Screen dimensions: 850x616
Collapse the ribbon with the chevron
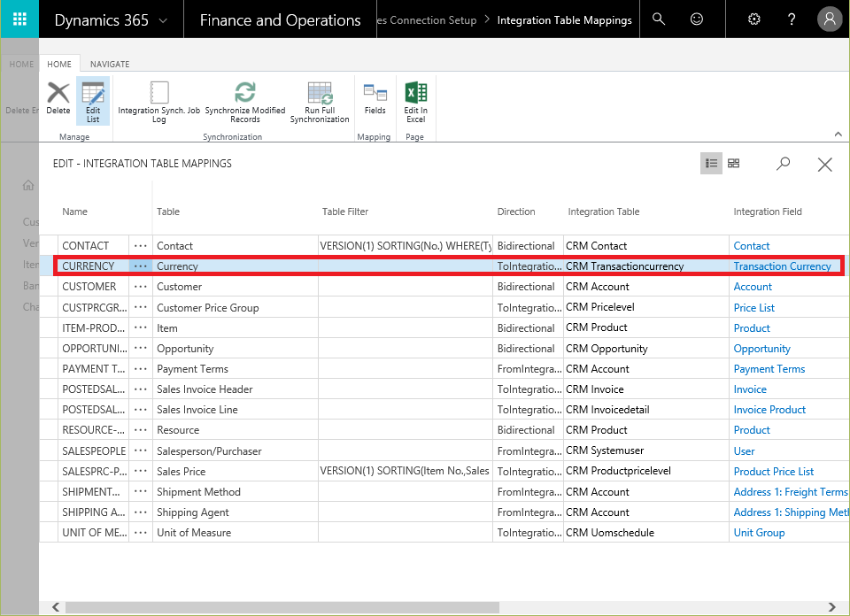838,134
